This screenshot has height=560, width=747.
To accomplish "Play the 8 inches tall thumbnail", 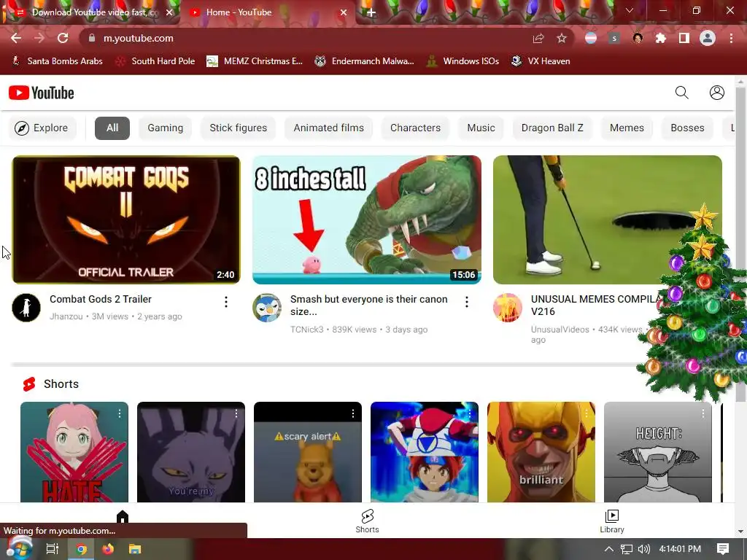I will (367, 219).
